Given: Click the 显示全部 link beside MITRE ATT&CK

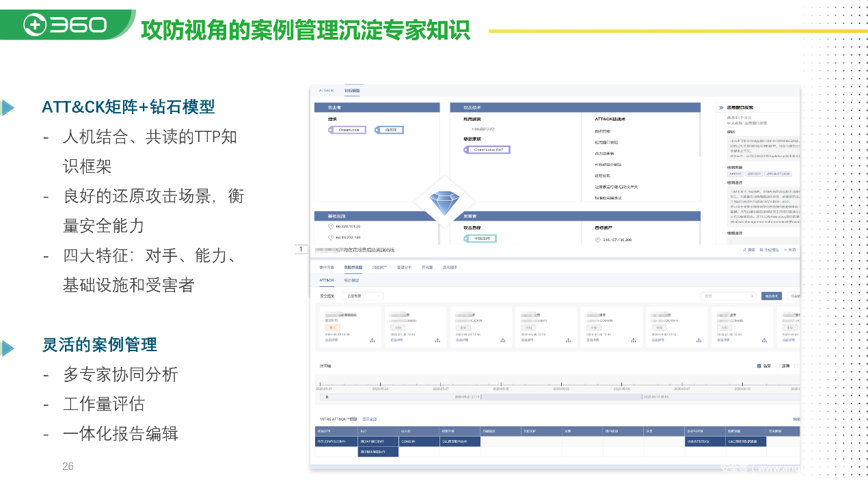Looking at the screenshot, I should pyautogui.click(x=369, y=419).
